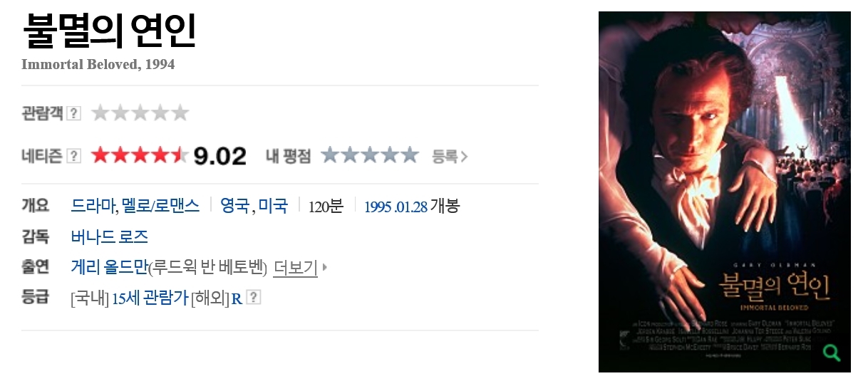Screen dimensions: 868x386
Task: Click the Immortal Beloved poster thumbnail
Action: click(x=725, y=192)
